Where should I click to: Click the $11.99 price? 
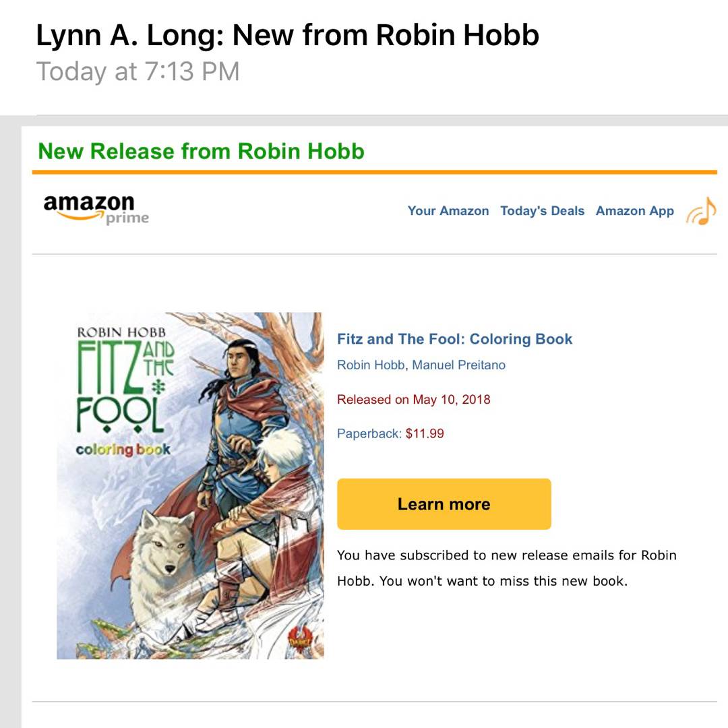coord(425,433)
